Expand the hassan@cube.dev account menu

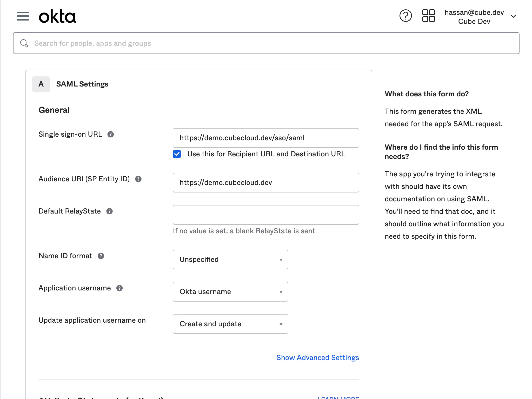tap(513, 16)
